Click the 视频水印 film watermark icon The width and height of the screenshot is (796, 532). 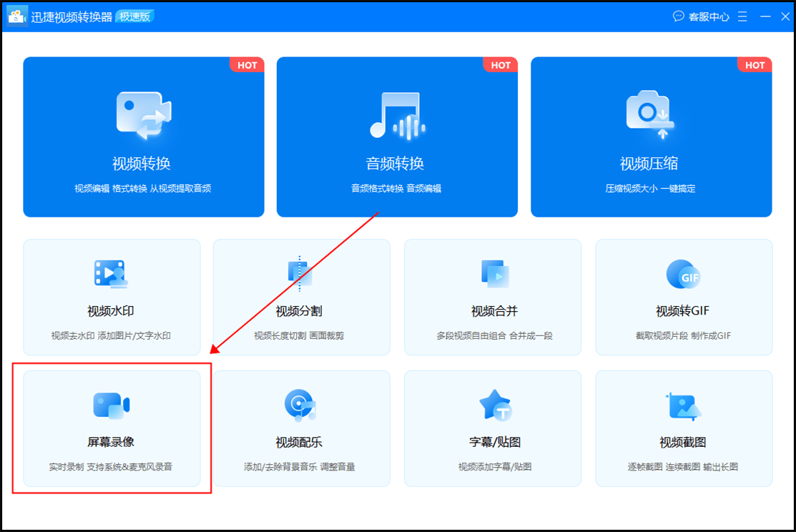pyautogui.click(x=111, y=274)
